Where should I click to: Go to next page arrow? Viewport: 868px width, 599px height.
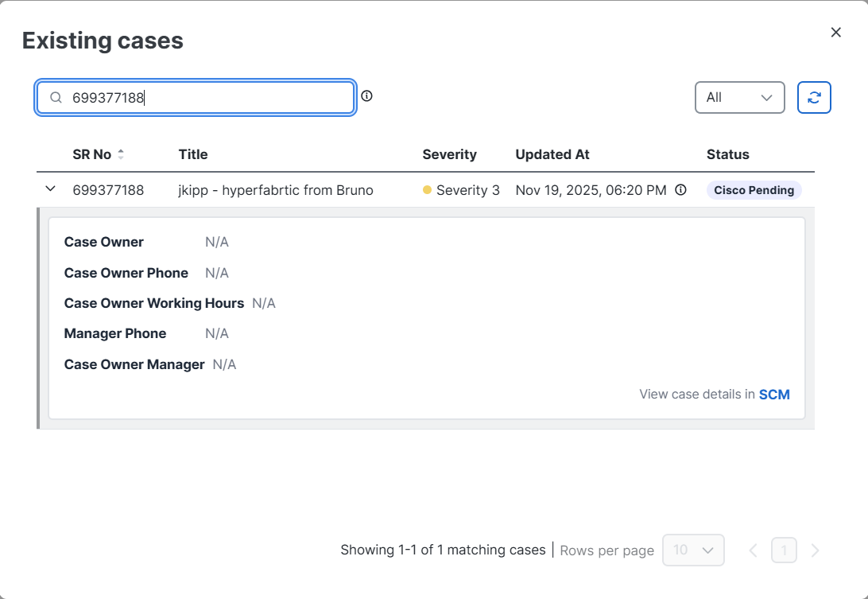[815, 550]
